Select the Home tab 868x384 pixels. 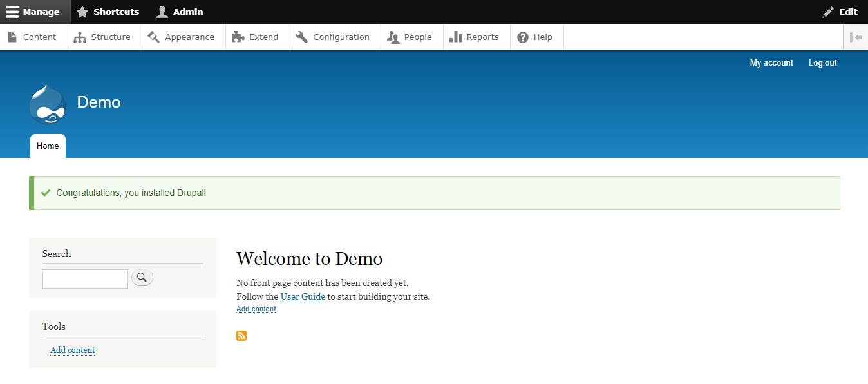[x=48, y=146]
